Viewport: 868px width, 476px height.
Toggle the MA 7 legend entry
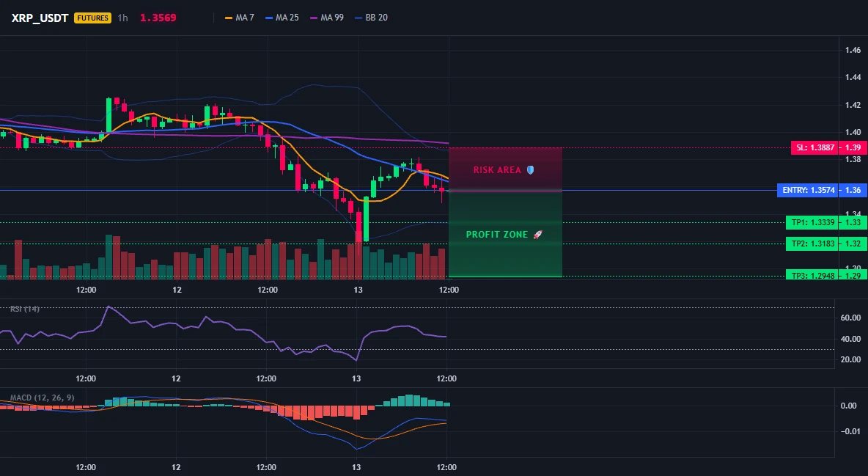(x=240, y=18)
